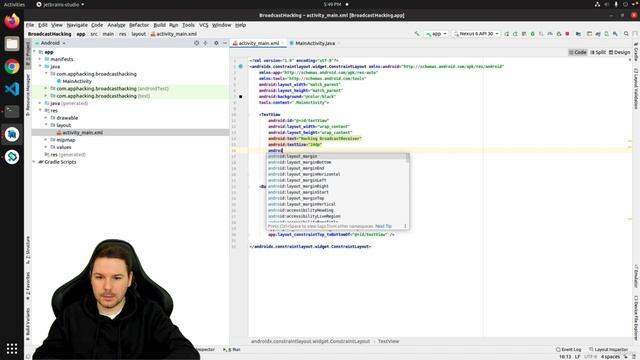
Task: Click Collapse All in project panel
Action: tap(205, 43)
